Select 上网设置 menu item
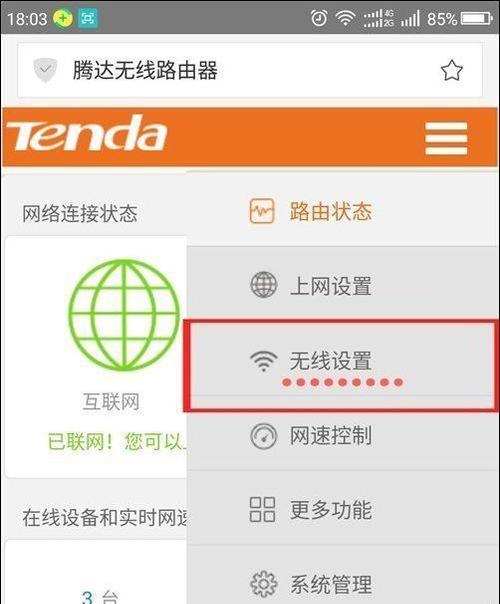The height and width of the screenshot is (604, 500). point(343,285)
